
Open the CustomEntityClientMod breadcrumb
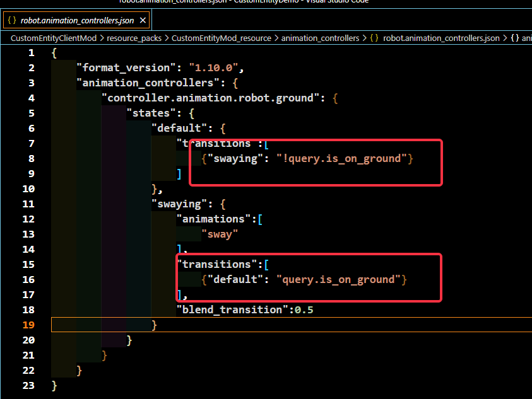pos(54,38)
